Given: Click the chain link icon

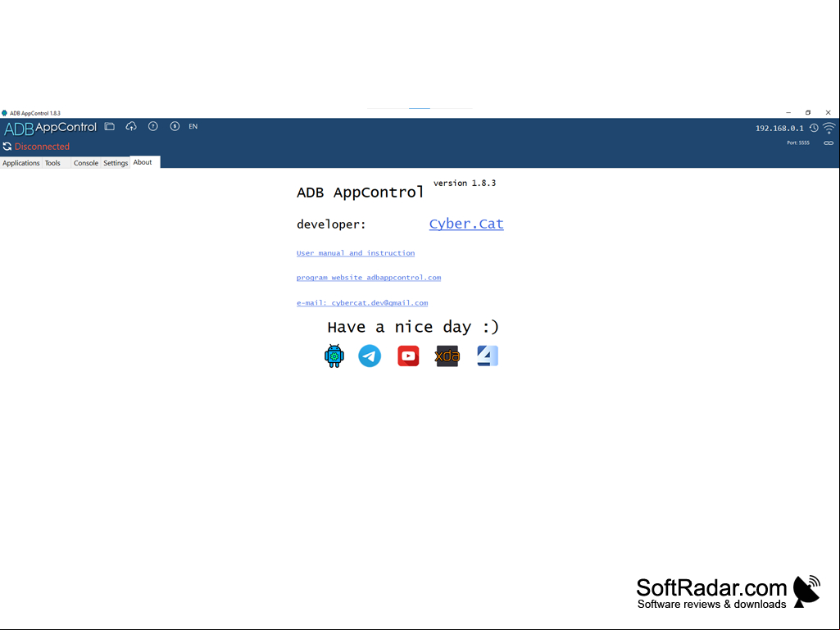Looking at the screenshot, I should point(829,143).
